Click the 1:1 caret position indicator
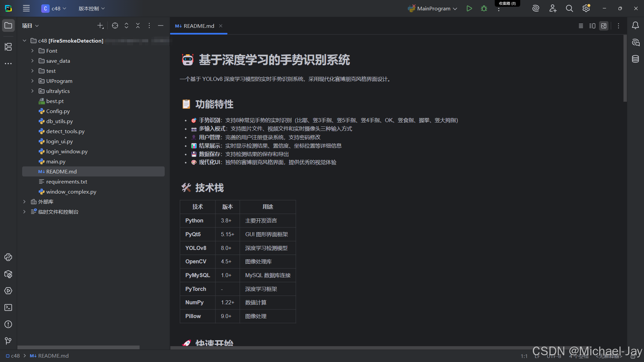Viewport: 644px width, 362px height. (524, 356)
